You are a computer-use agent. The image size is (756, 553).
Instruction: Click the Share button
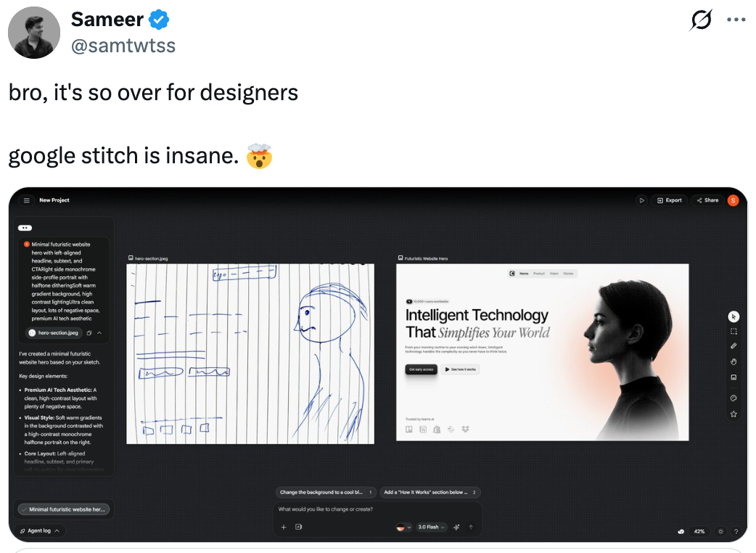pyautogui.click(x=707, y=200)
